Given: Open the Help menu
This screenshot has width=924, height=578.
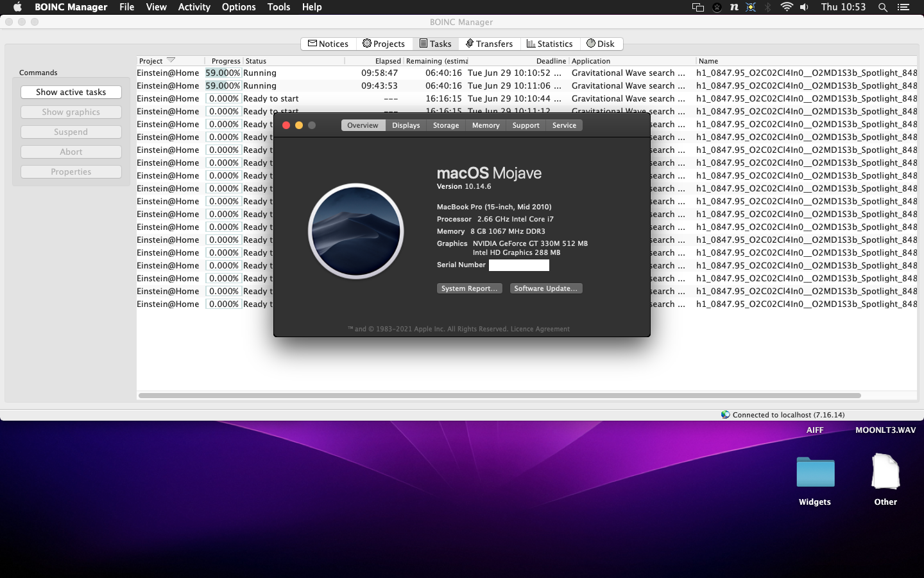Looking at the screenshot, I should pos(312,7).
